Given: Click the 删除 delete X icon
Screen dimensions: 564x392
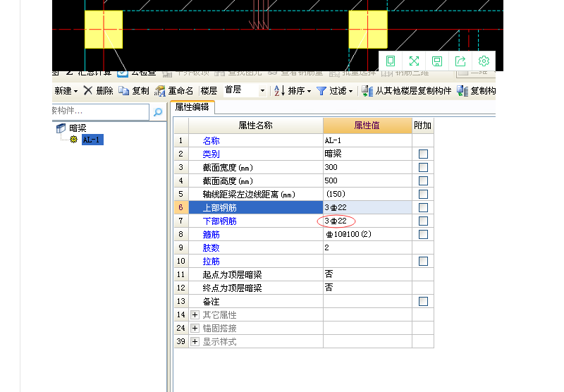Looking at the screenshot, I should tap(87, 90).
